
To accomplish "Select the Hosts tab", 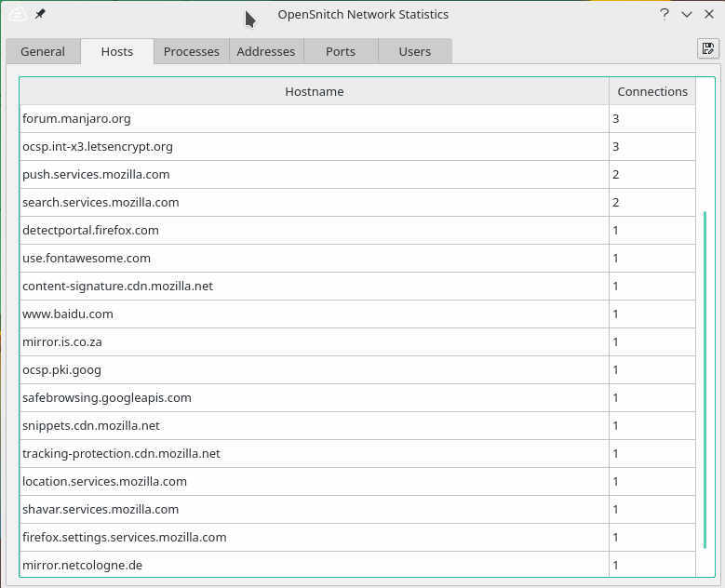I will coord(117,51).
